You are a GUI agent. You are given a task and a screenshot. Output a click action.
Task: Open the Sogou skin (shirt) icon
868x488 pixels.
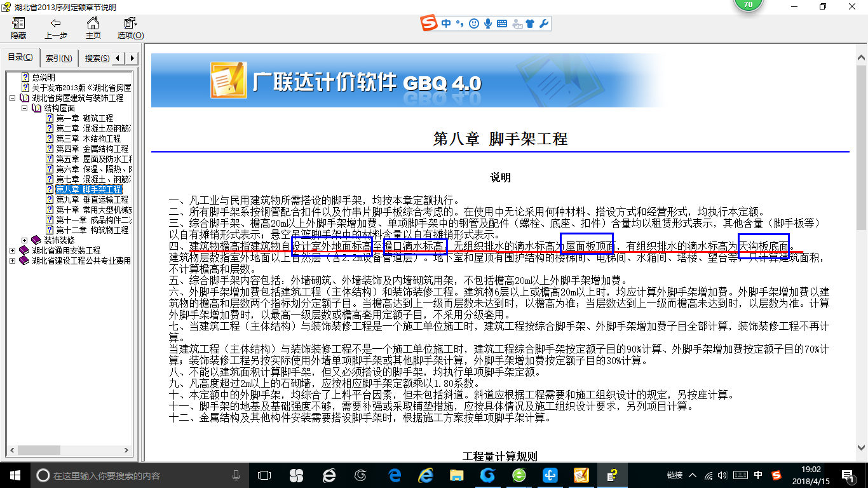531,24
